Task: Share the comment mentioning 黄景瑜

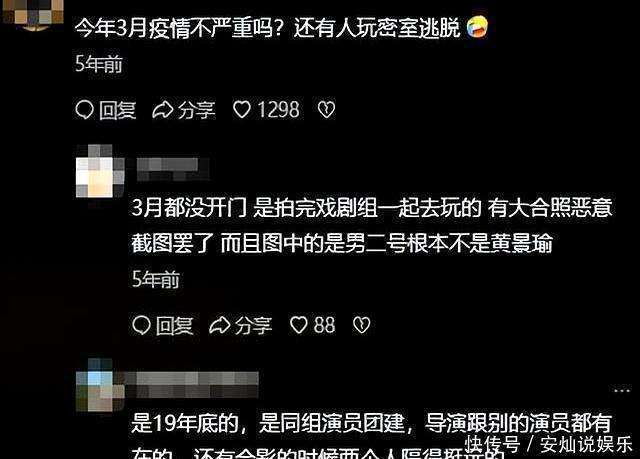Action: [240, 326]
